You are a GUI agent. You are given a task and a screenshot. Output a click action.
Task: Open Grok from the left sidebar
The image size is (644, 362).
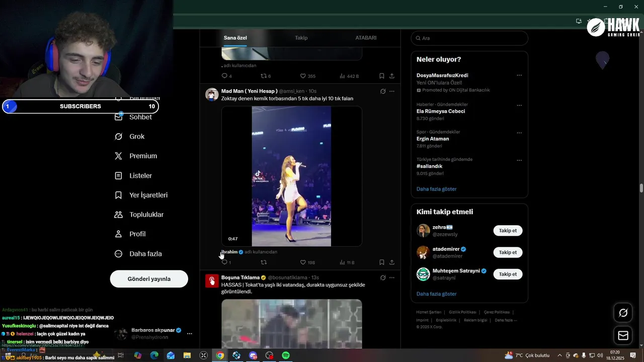[130, 136]
